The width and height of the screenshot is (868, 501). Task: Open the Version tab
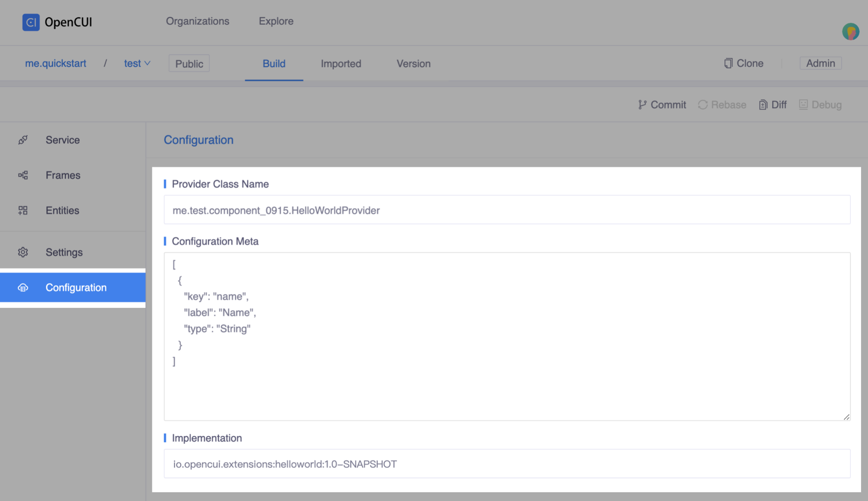tap(413, 63)
